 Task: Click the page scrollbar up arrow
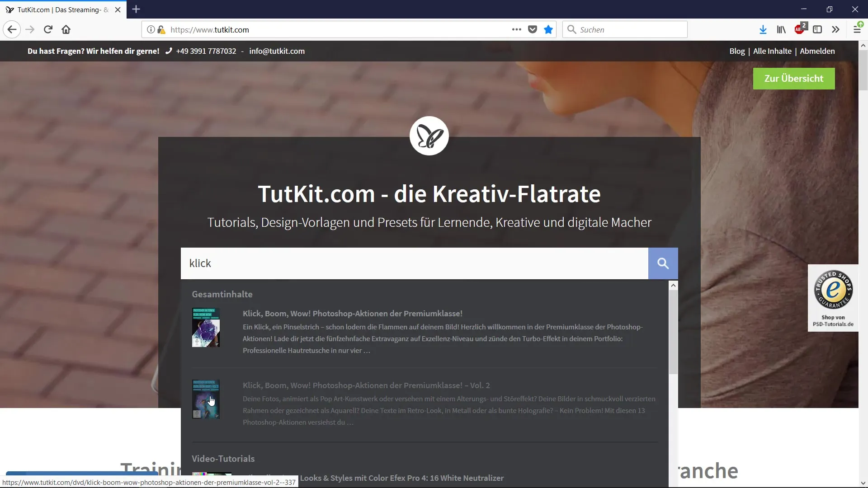[x=863, y=45]
